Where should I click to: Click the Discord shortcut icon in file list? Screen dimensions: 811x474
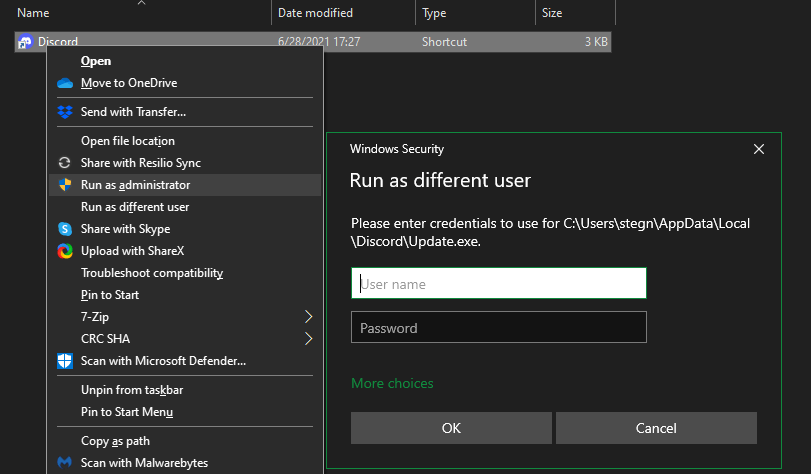pos(25,42)
